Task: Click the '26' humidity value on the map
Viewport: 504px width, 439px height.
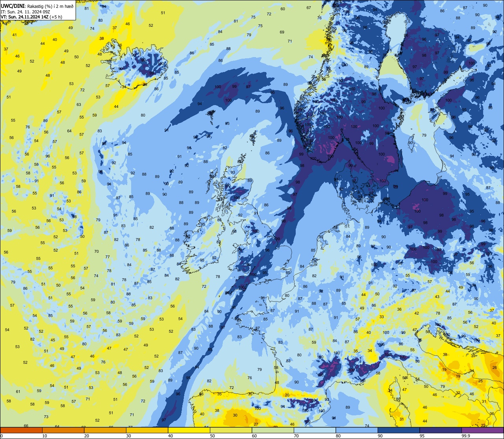Action: pyautogui.click(x=495, y=367)
